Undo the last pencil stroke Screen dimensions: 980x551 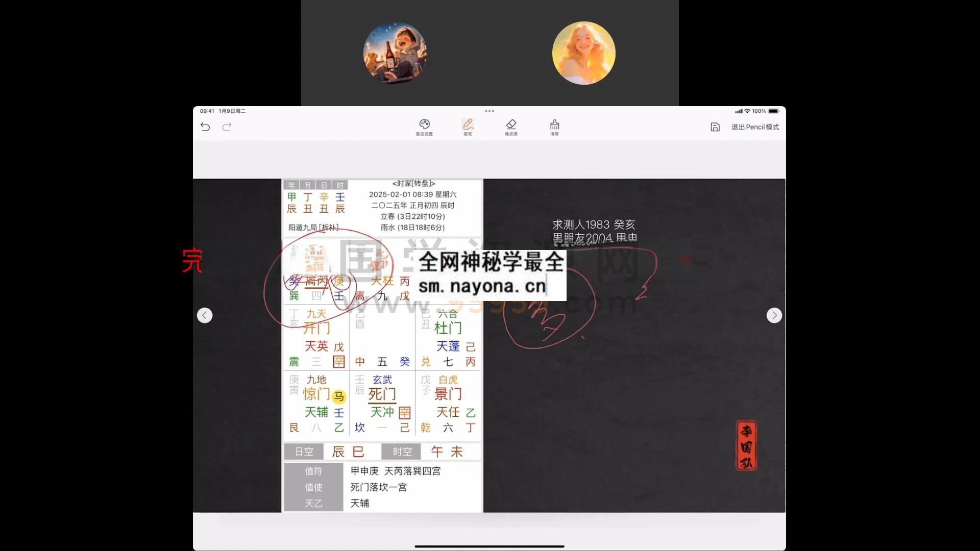click(x=205, y=127)
